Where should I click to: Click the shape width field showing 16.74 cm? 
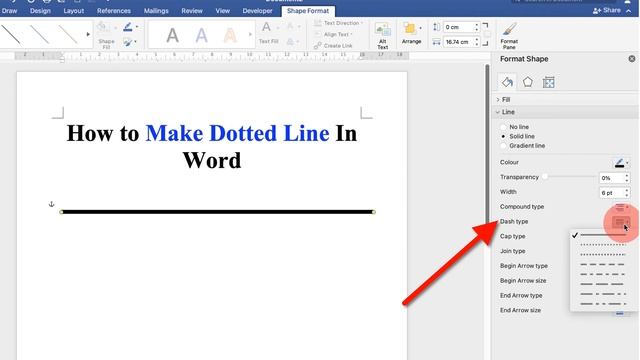tap(458, 42)
